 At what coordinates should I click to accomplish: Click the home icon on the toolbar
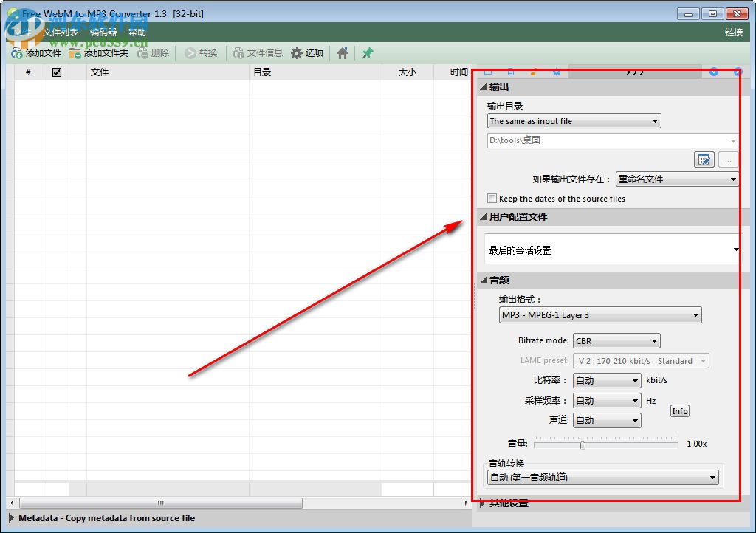tap(342, 52)
